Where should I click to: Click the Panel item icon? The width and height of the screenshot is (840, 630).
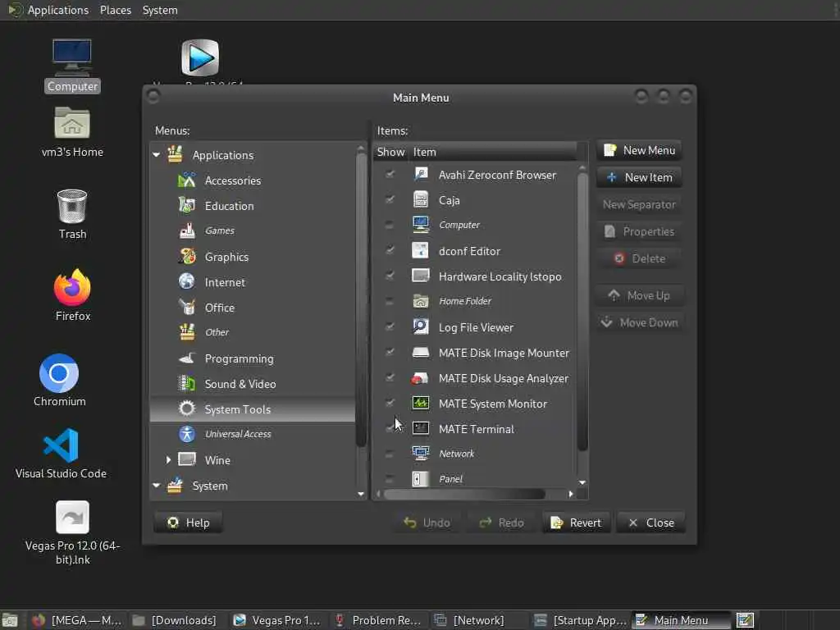point(421,478)
